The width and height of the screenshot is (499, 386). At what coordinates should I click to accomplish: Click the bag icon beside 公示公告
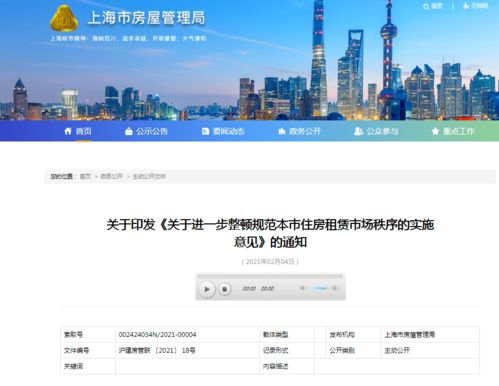[129, 131]
